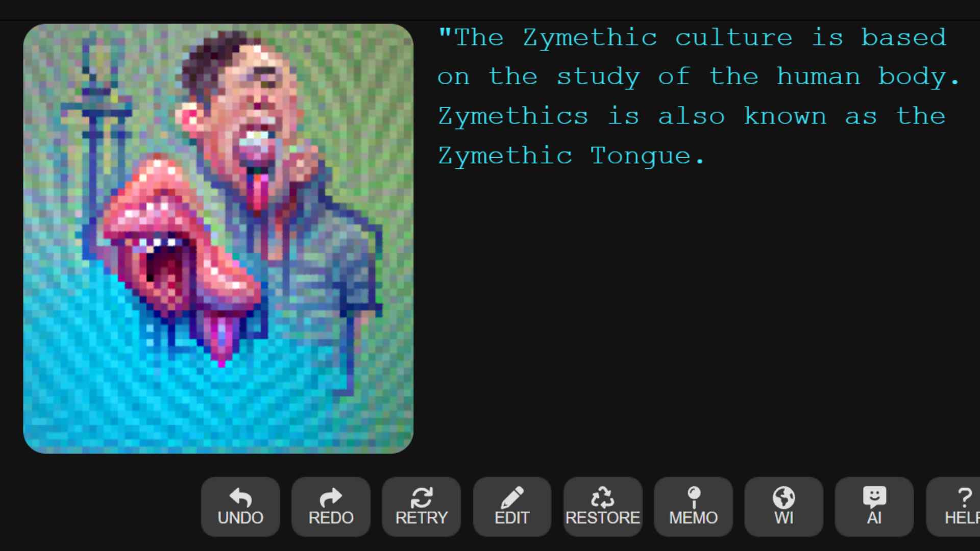Image resolution: width=980 pixels, height=551 pixels.
Task: Click the UNDO button
Action: [240, 505]
